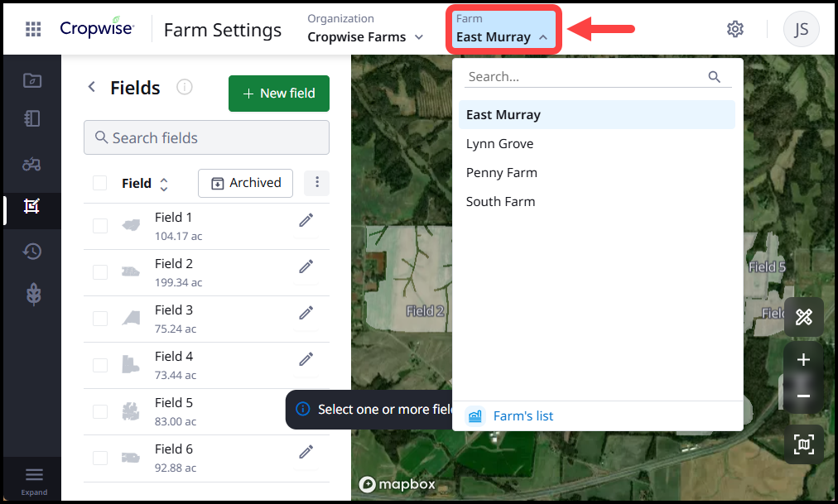This screenshot has width=838, height=504.
Task: Open the settings gear icon
Action: tap(734, 30)
